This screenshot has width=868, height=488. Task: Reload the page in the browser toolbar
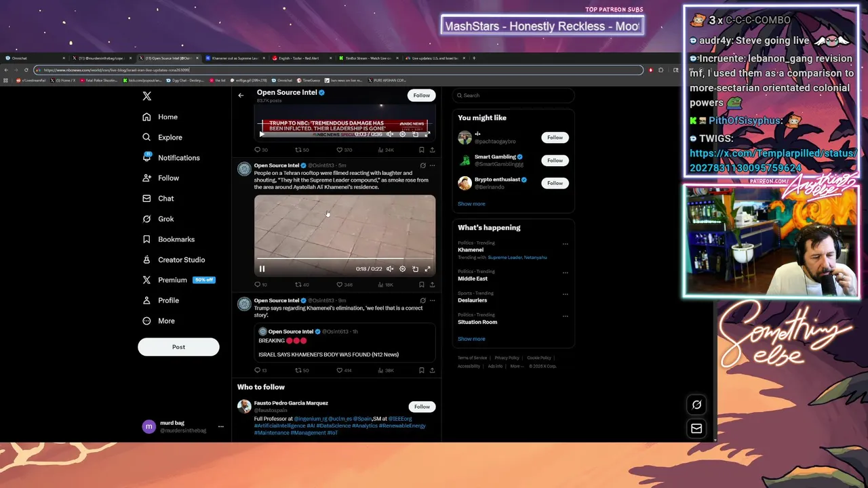[x=26, y=70]
